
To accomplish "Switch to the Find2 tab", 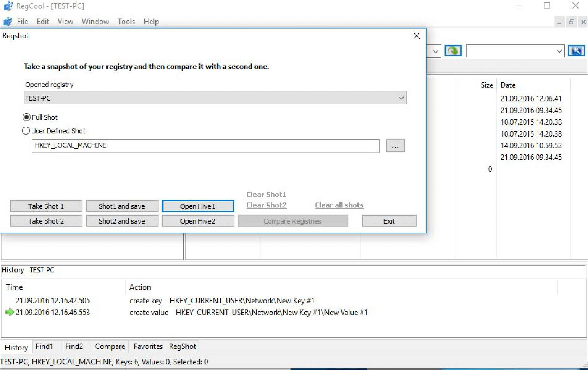I will [x=74, y=347].
